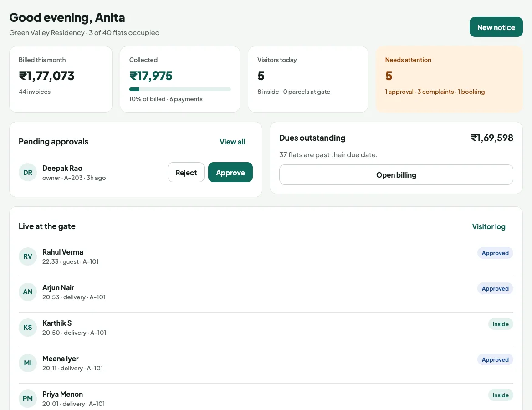This screenshot has width=532, height=410.
Task: Click the New notice button
Action: (496, 27)
